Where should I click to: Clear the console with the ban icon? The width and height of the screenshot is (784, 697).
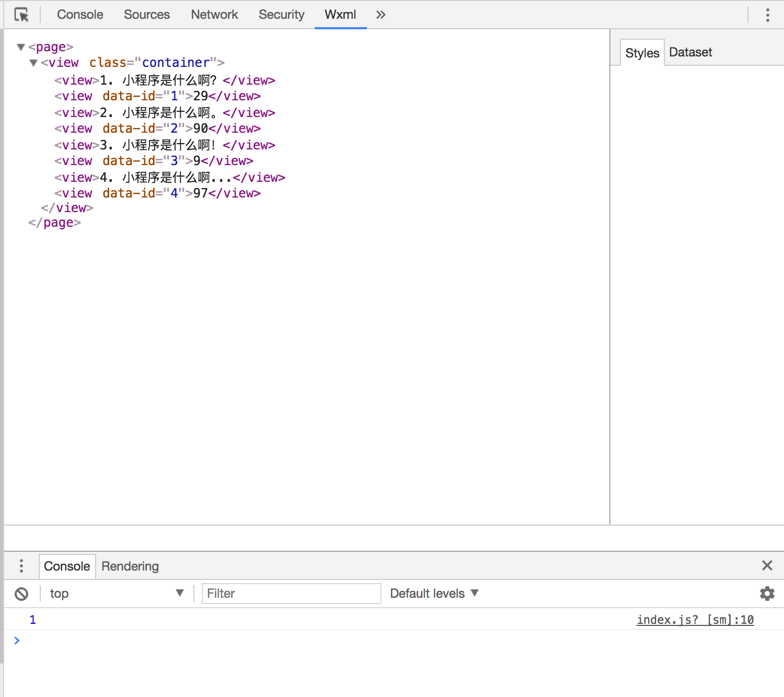pyautogui.click(x=21, y=594)
